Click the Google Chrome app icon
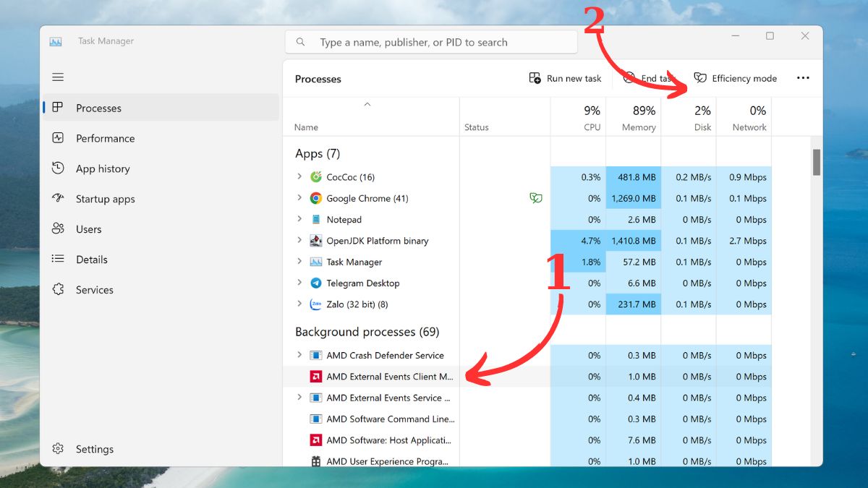This screenshot has width=868, height=488. [x=316, y=198]
